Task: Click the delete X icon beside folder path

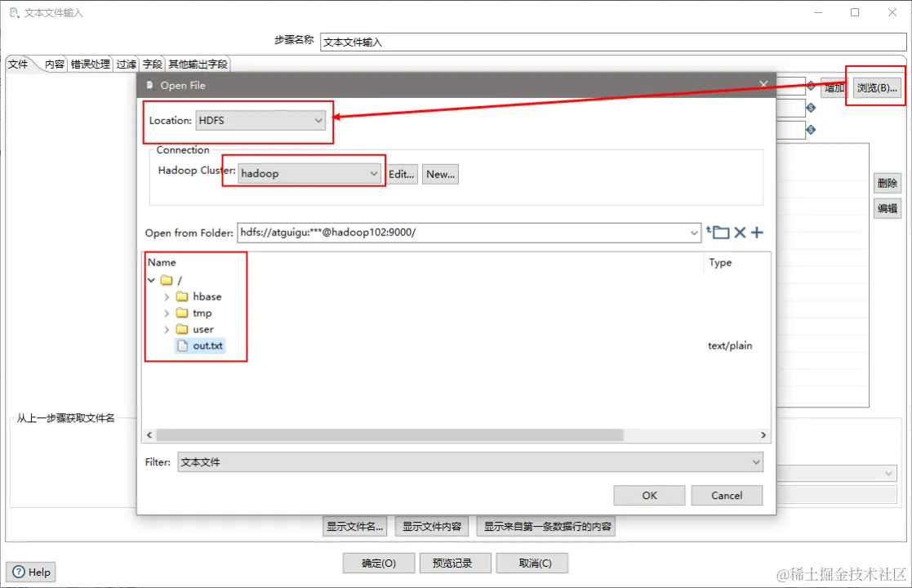Action: coord(740,233)
